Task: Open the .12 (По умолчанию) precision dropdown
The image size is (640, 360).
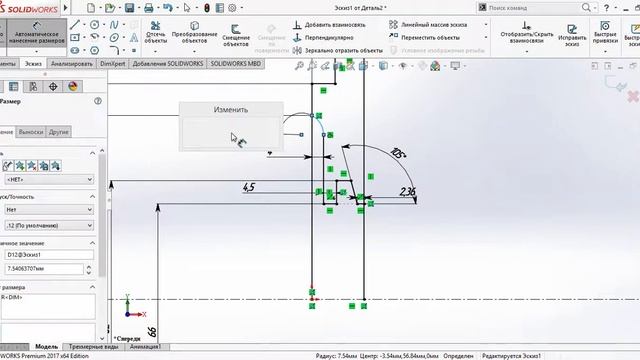Action: pyautogui.click(x=49, y=225)
